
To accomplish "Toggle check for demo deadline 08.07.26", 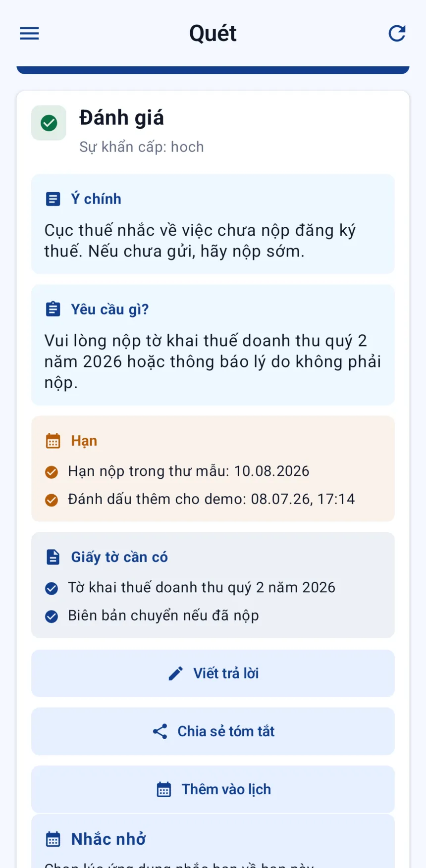I will pyautogui.click(x=52, y=500).
